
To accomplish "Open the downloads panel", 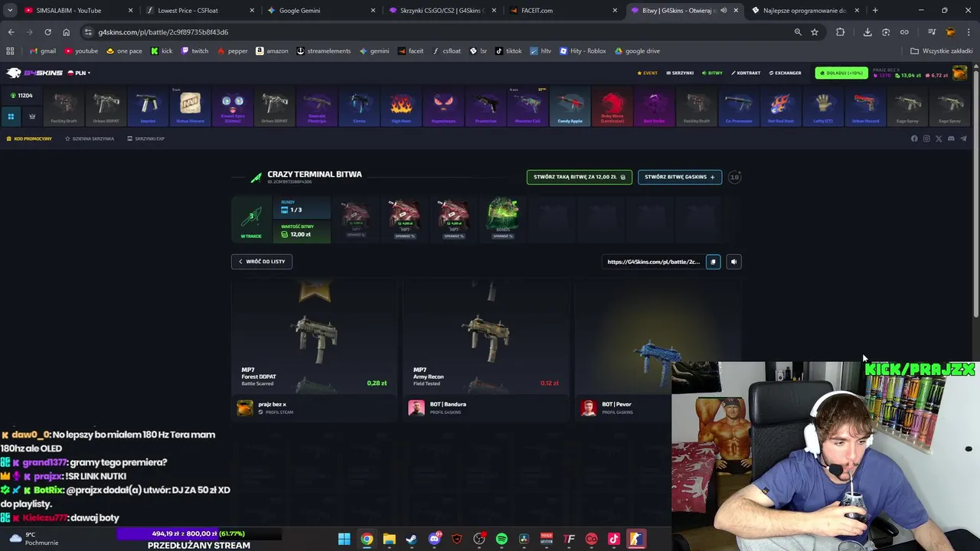I will click(867, 32).
